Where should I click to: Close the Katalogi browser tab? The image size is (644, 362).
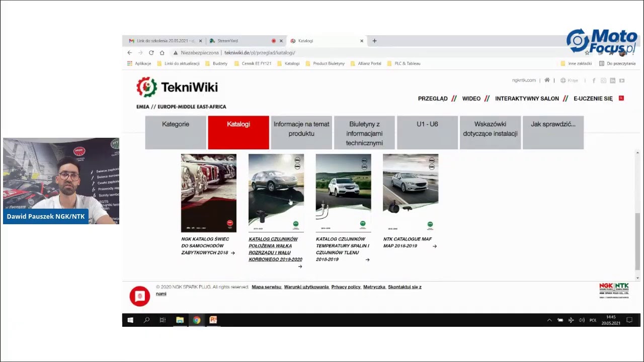361,41
